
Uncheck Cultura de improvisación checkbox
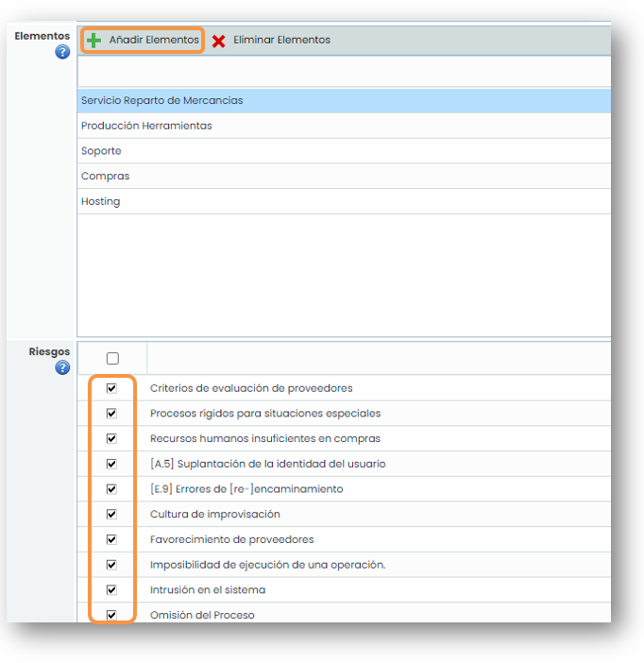[x=112, y=514]
